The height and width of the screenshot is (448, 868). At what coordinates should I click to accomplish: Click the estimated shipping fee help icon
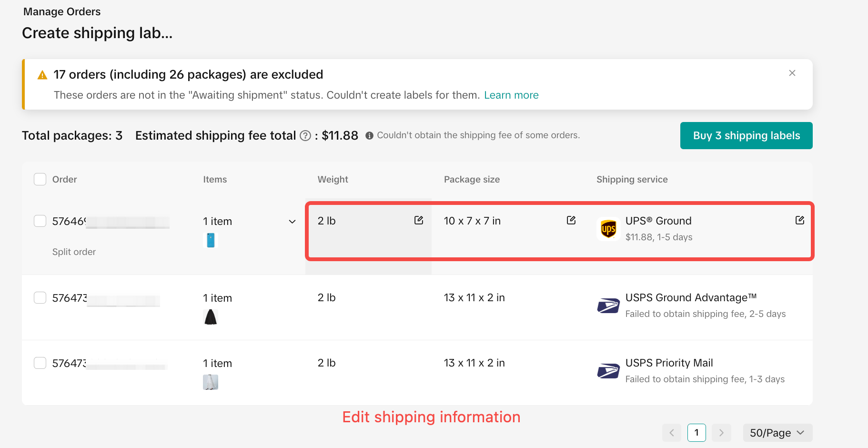[x=305, y=136]
